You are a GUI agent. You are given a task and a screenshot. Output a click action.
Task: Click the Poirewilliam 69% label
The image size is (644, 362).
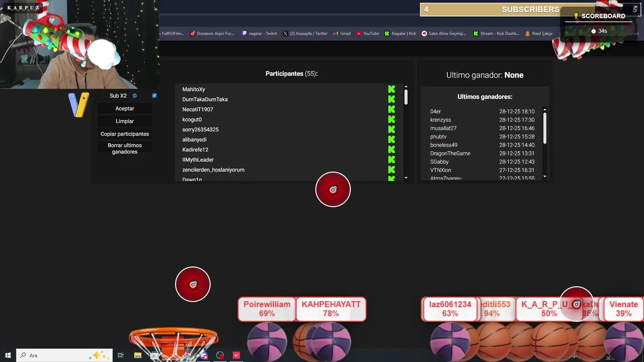point(267,309)
